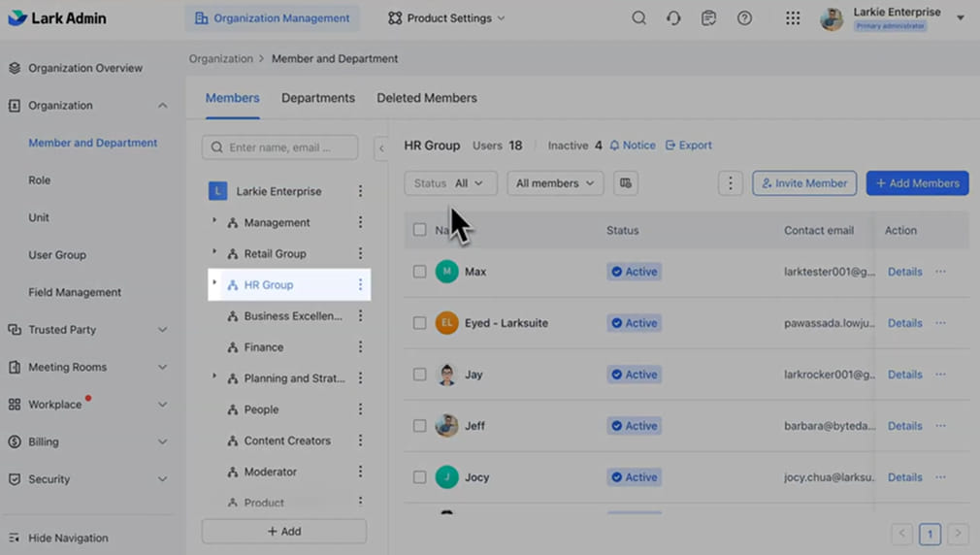Tick the checkbox for Max
Image resolution: width=980 pixels, height=555 pixels.
tap(420, 273)
